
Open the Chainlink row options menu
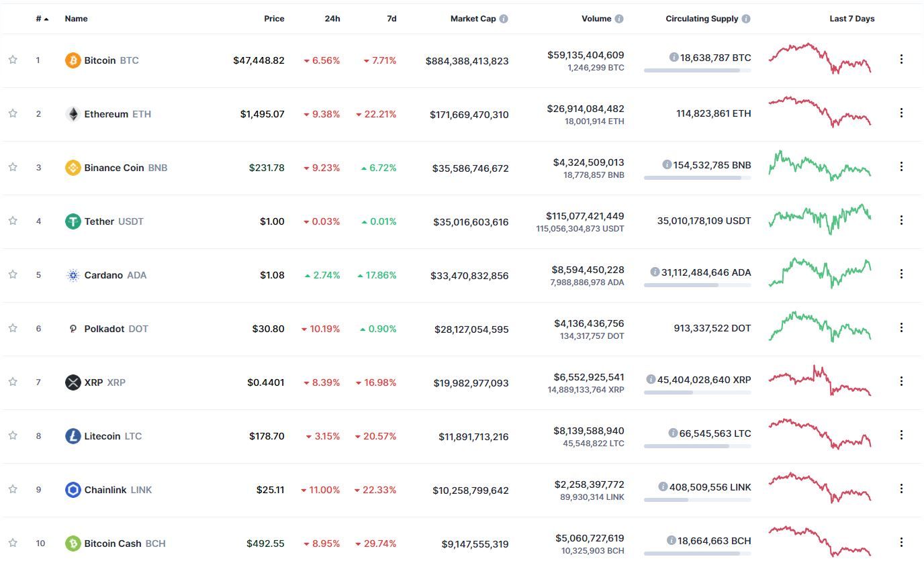901,488
